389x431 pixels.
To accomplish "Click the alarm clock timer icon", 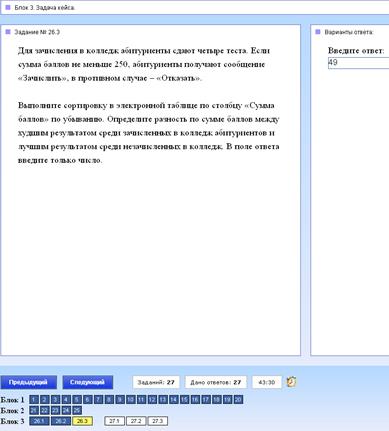I will pyautogui.click(x=291, y=382).
